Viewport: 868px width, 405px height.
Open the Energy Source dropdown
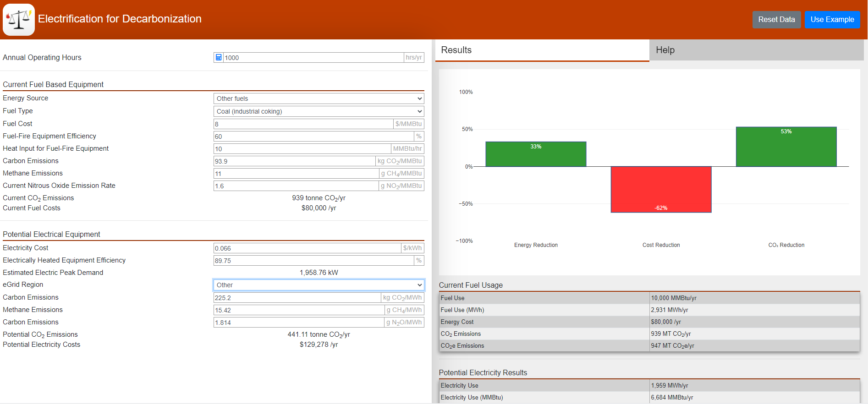319,99
